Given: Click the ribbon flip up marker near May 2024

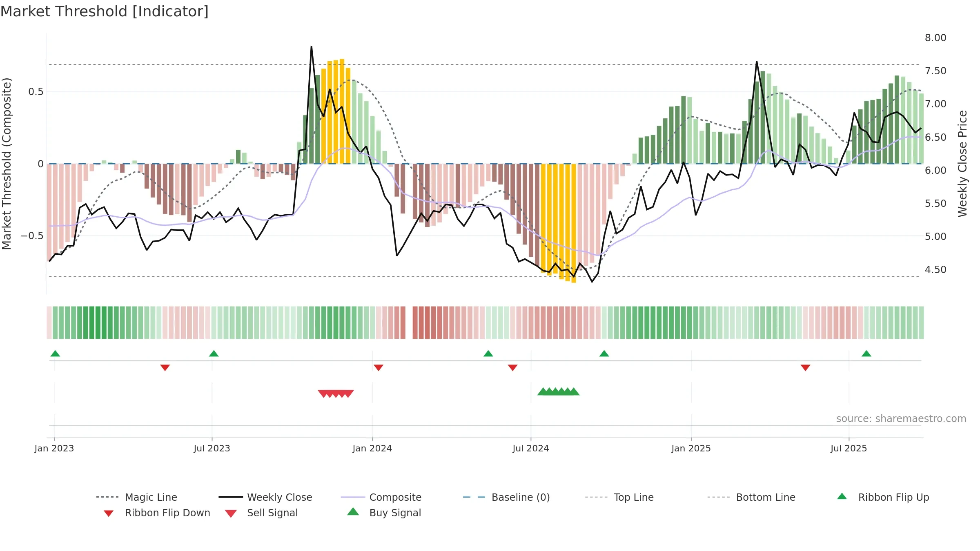Looking at the screenshot, I should tap(488, 353).
